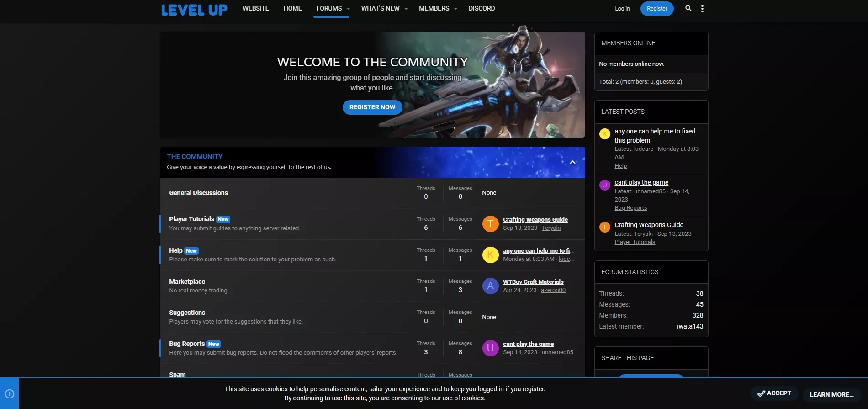Collapse The Community category section
The image size is (868, 409).
[x=572, y=162]
